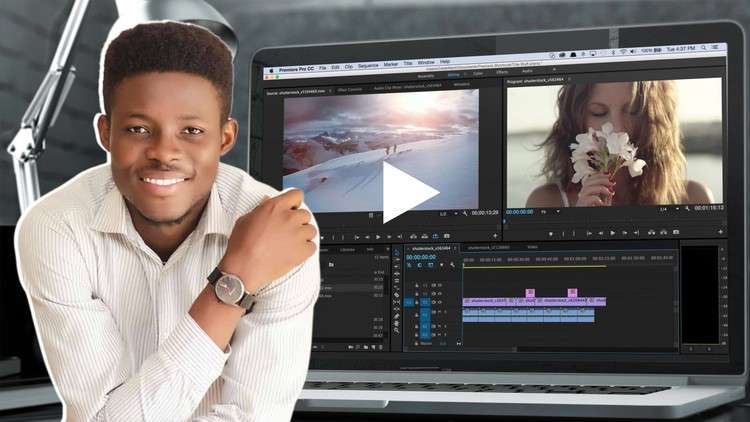Open the Window menu
The image size is (750, 422).
pos(426,63)
